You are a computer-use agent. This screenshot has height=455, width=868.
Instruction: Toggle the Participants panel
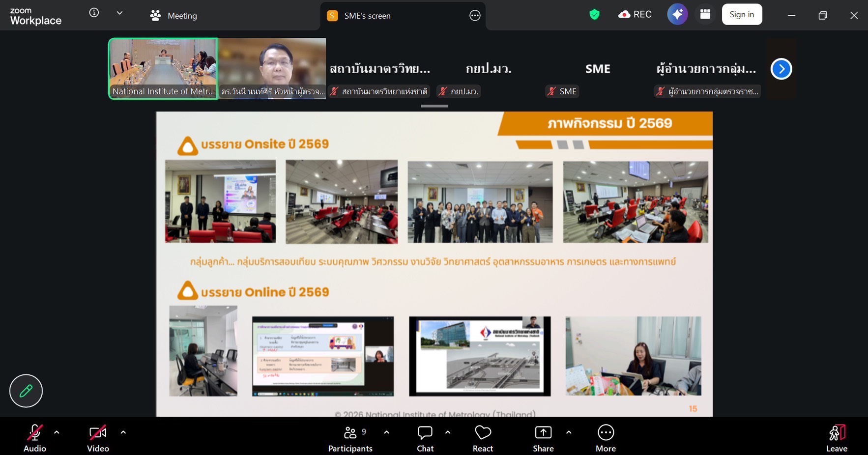pyautogui.click(x=350, y=438)
